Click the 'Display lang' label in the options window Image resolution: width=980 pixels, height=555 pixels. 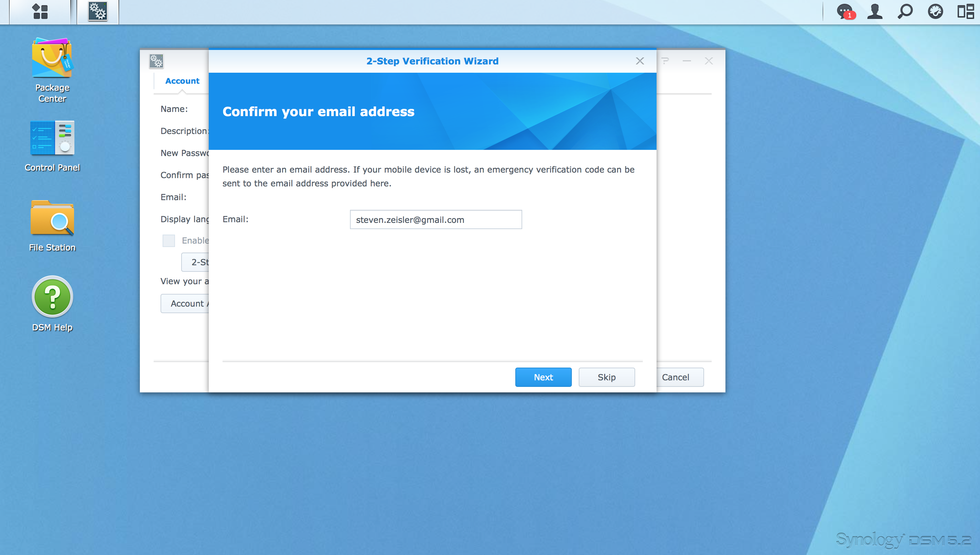coord(185,219)
